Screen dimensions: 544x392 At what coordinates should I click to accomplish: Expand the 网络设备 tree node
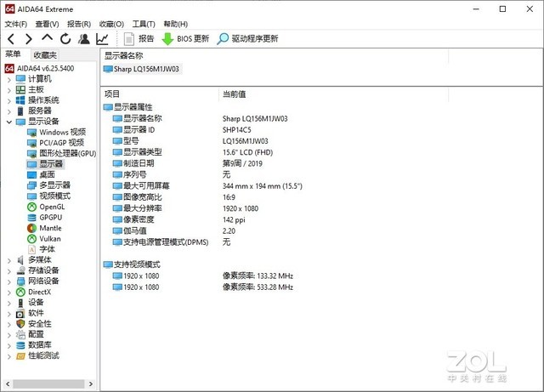[9, 281]
